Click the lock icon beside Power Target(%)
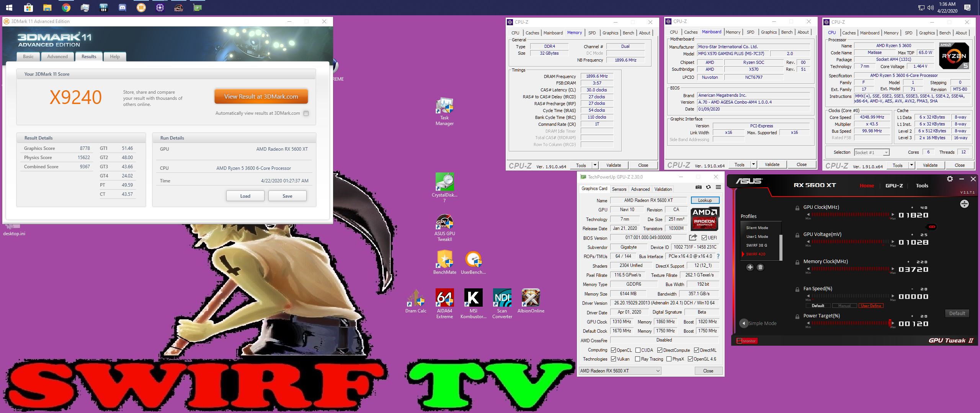The width and height of the screenshot is (980, 413). [x=797, y=317]
